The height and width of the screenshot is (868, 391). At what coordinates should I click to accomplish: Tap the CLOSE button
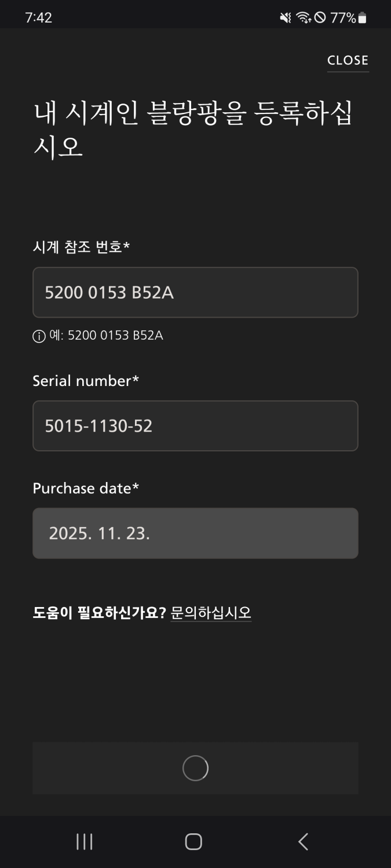(348, 60)
